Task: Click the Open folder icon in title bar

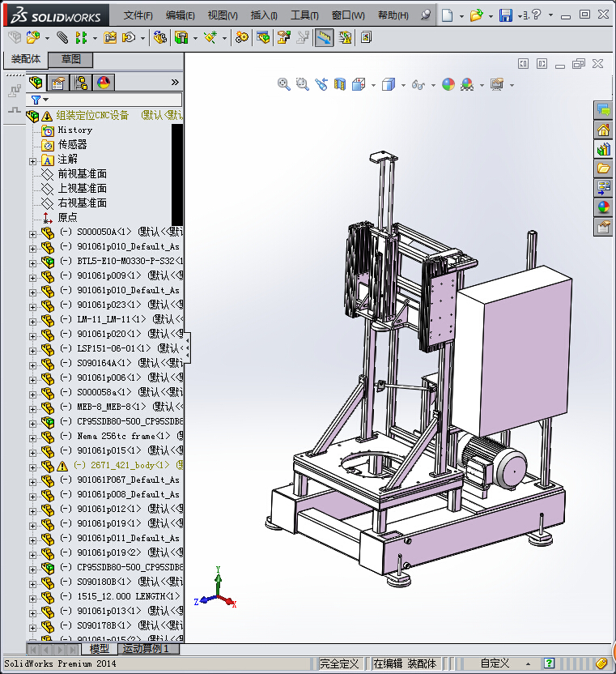Action: (x=476, y=15)
